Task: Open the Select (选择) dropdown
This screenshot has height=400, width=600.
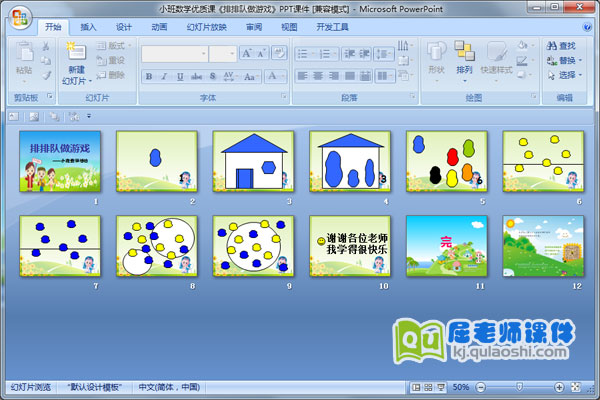Action: pos(564,75)
